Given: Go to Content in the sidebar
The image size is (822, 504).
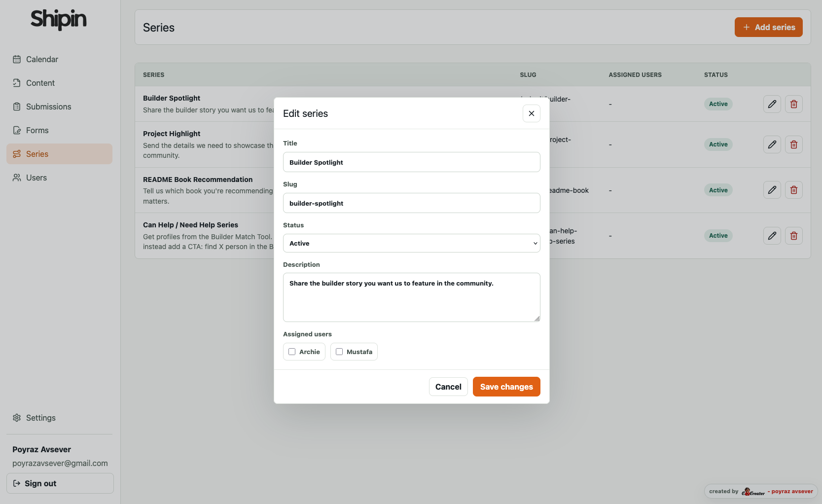Looking at the screenshot, I should 59,83.
